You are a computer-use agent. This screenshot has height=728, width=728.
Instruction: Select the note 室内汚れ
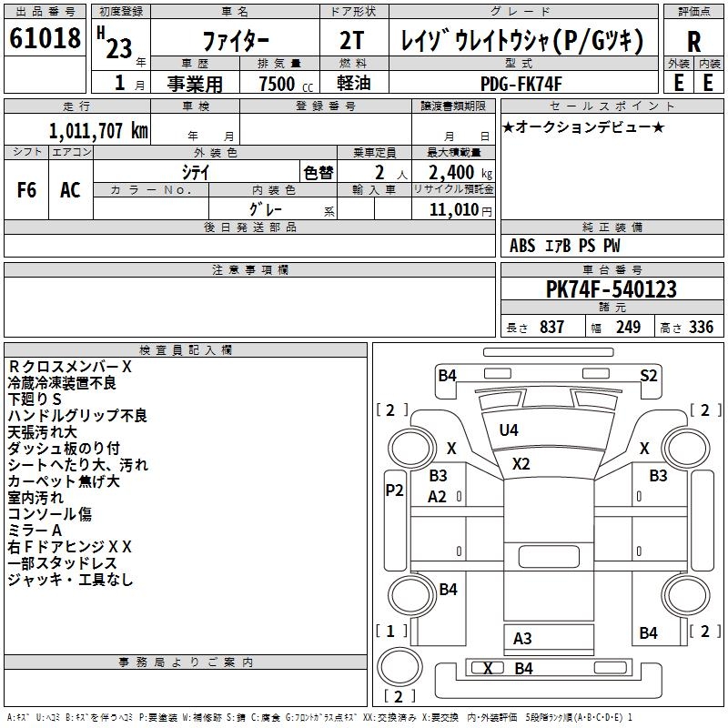click(x=35, y=498)
